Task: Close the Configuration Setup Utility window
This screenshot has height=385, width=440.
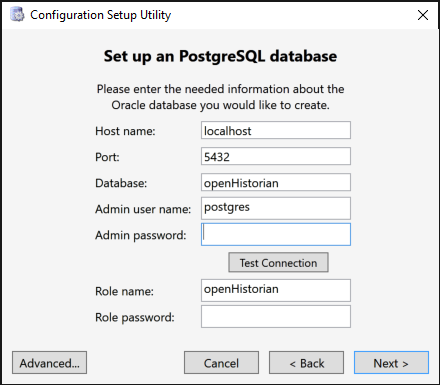Action: pos(423,15)
